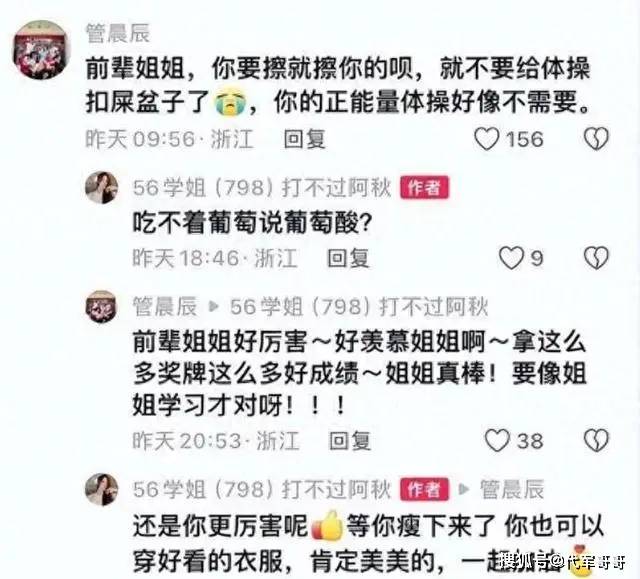Like the reply with 38 likes
This screenshot has width=640, height=579.
pos(497,441)
